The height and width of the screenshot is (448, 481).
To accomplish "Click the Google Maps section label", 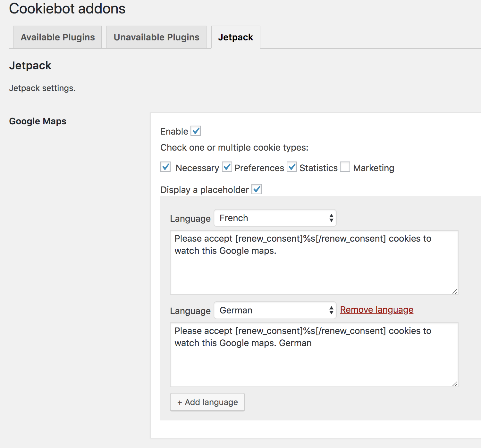I will point(38,121).
